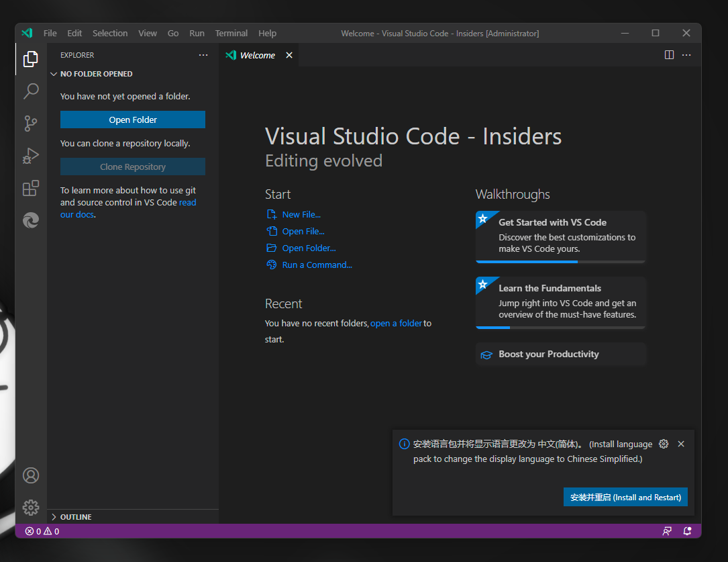Viewport: 728px width, 562px height.
Task: Open the Source Control view
Action: [31, 124]
